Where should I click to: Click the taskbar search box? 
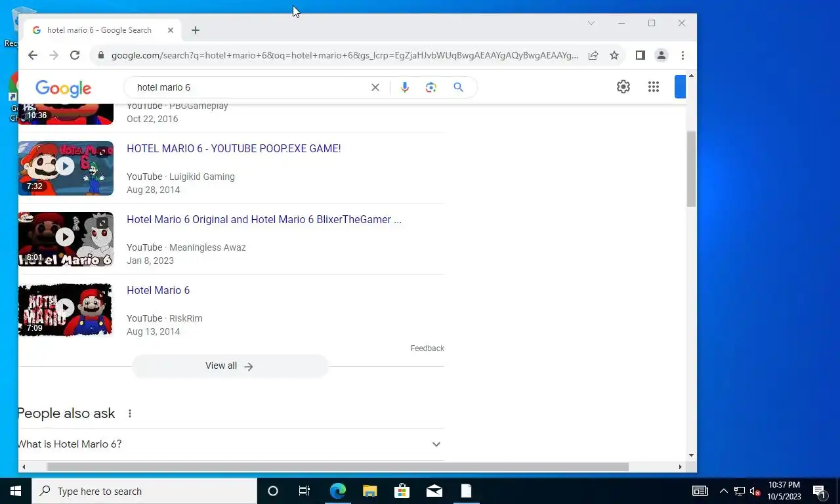point(144,491)
